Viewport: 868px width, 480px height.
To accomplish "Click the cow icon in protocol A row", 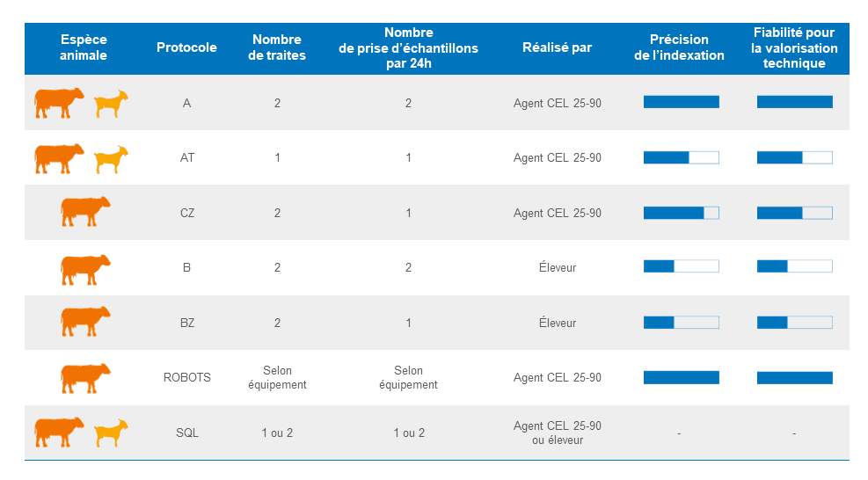I will point(59,103).
